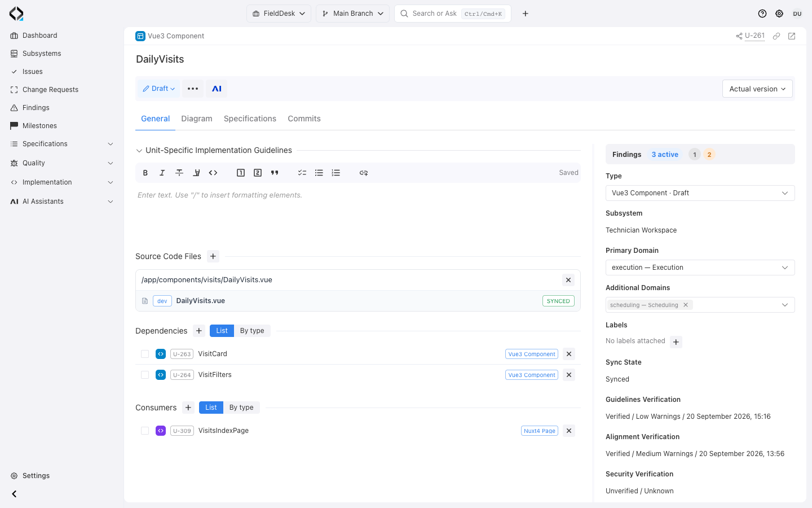Open the Draft status button
Viewport: 812px width, 508px height.
[x=158, y=89]
